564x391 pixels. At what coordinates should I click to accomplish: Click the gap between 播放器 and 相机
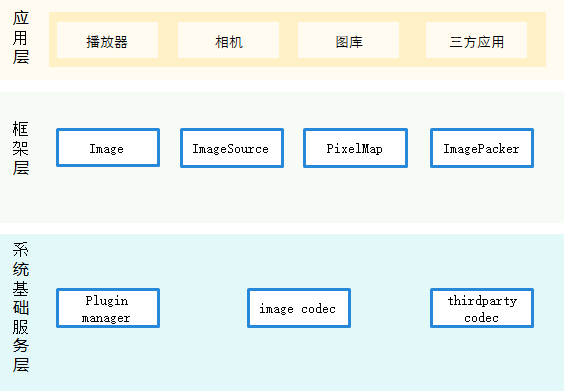[168, 40]
